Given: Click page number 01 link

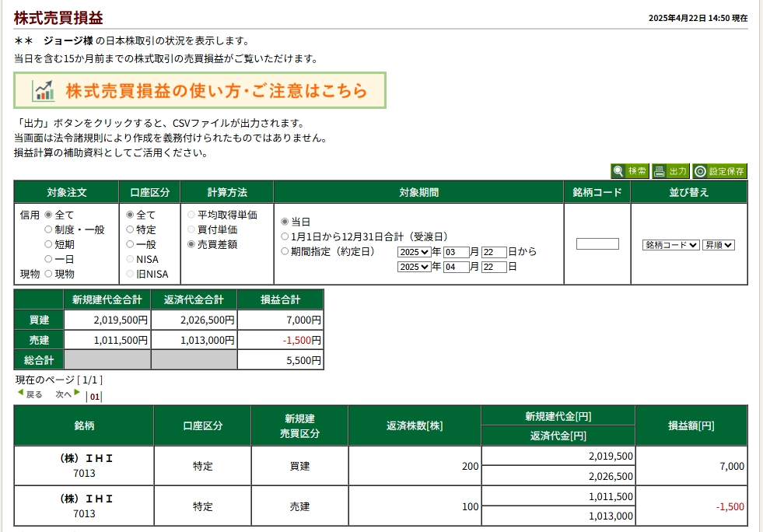Looking at the screenshot, I should pos(95,397).
